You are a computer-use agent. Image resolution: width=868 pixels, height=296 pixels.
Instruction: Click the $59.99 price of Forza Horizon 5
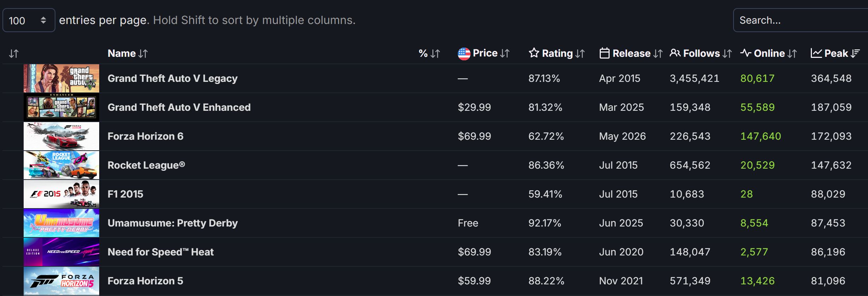[x=474, y=281]
